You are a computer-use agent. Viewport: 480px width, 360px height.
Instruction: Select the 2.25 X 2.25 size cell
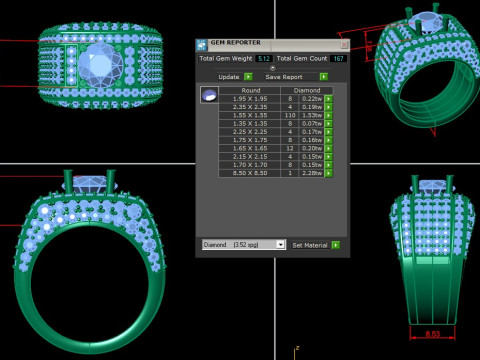coord(250,132)
